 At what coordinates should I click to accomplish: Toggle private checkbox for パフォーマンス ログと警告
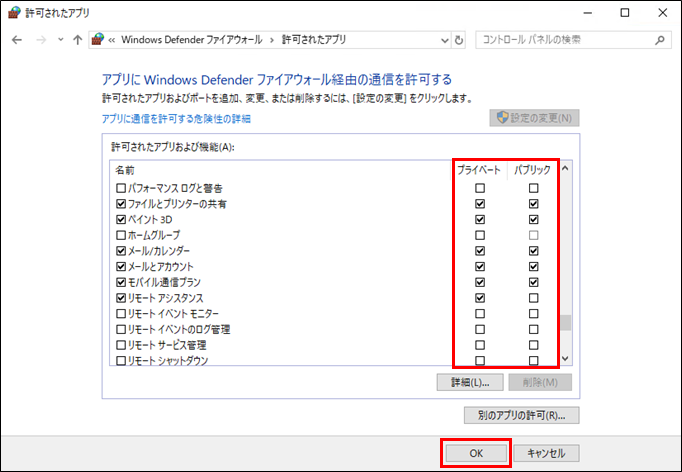[480, 188]
